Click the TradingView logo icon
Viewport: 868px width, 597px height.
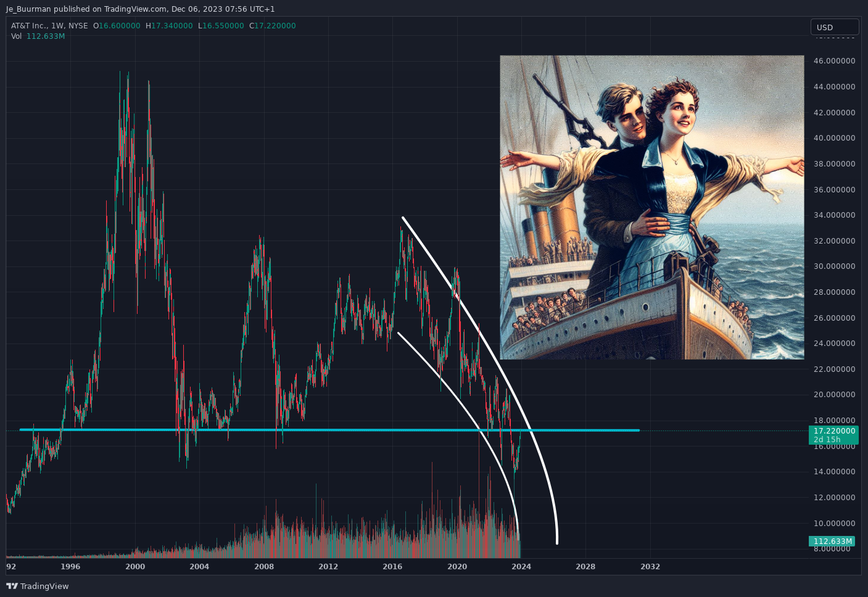point(12,586)
